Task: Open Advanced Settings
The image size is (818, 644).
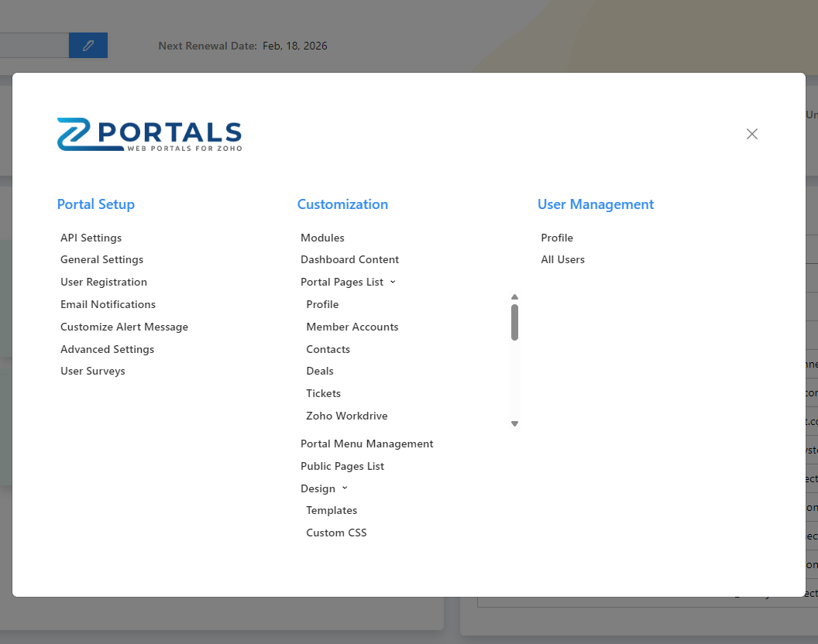Action: [107, 349]
